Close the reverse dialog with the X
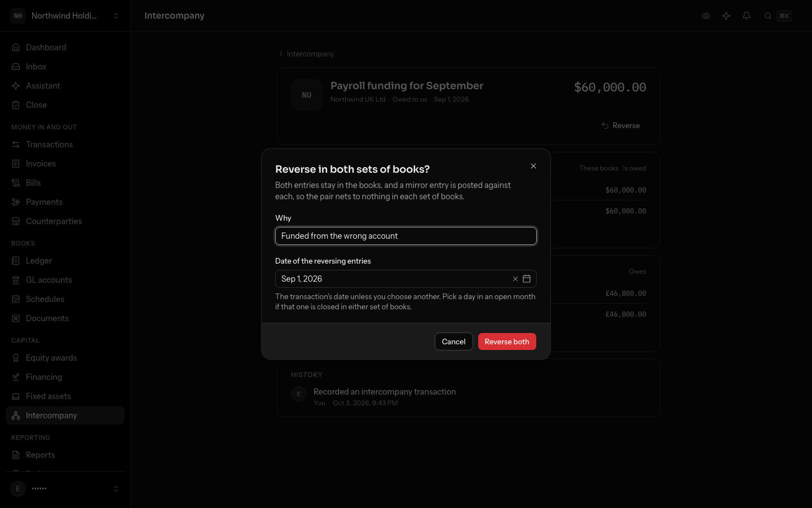Screen dimensions: 812x508 (x=533, y=166)
